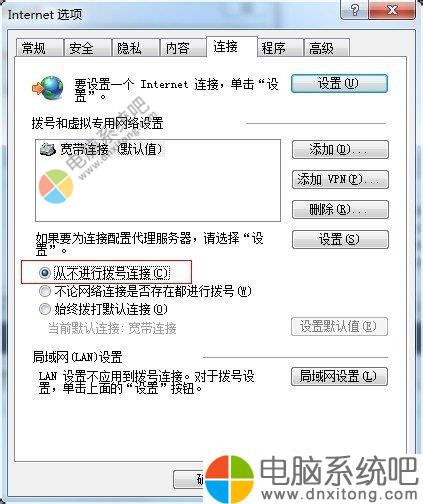Open the 内容 tab
The width and height of the screenshot is (423, 504).
[x=183, y=48]
